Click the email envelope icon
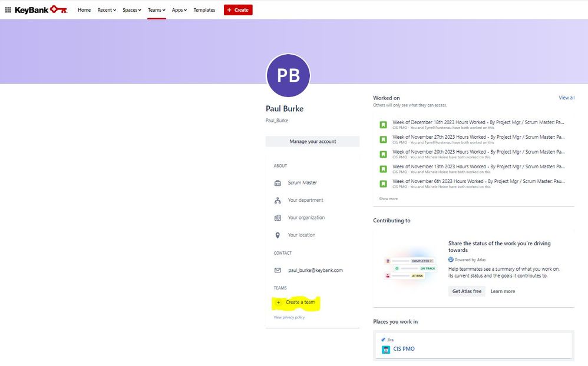Viewport: 588px width, 366px height. (278, 270)
